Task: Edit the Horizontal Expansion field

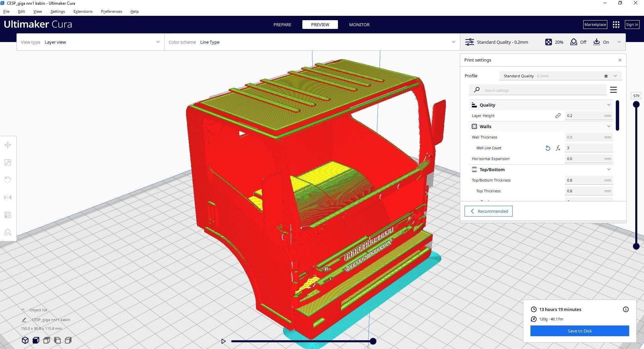Action: (589, 159)
